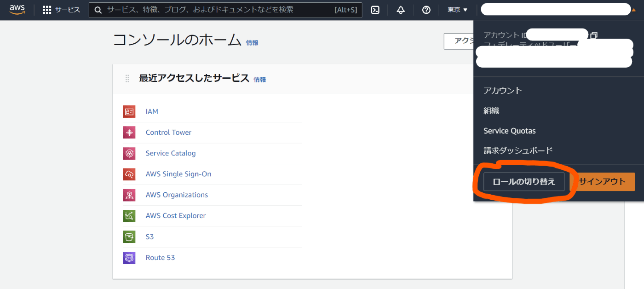
Task: Click the S3 bucket icon
Action: (129, 237)
